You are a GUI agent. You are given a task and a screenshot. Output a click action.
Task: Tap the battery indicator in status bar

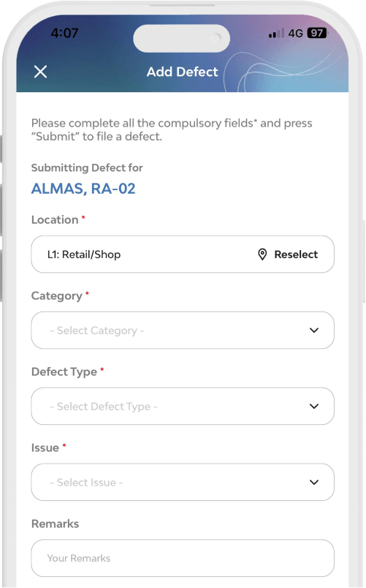317,33
